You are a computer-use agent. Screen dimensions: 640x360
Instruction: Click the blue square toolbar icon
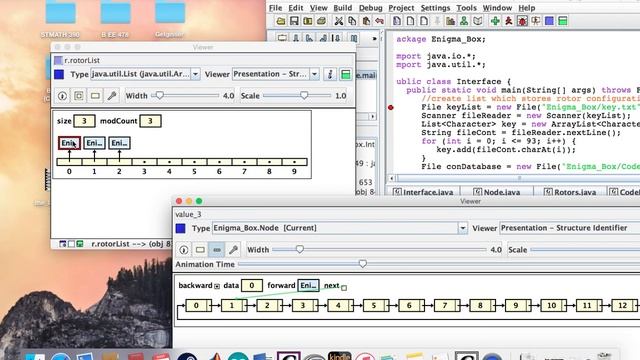pos(549,21)
